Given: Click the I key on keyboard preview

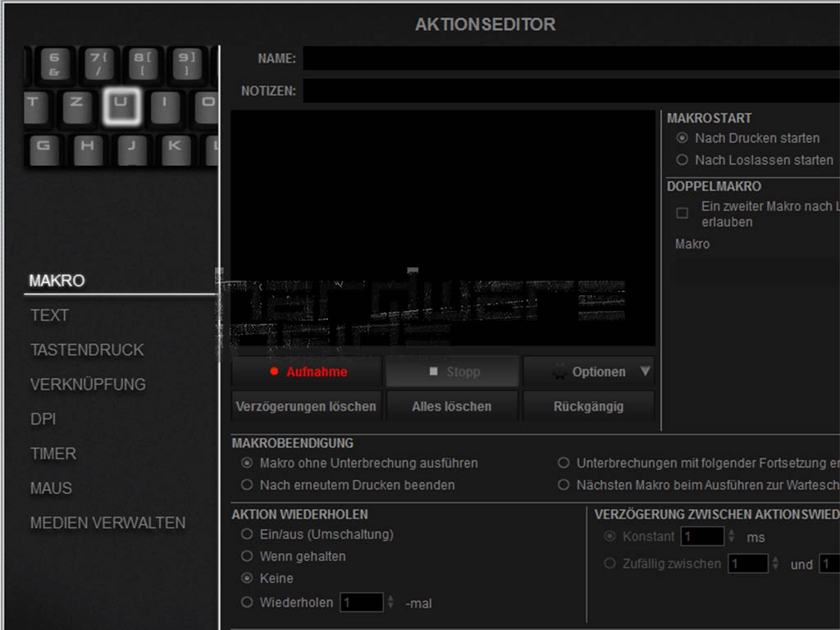Looking at the screenshot, I should (165, 106).
